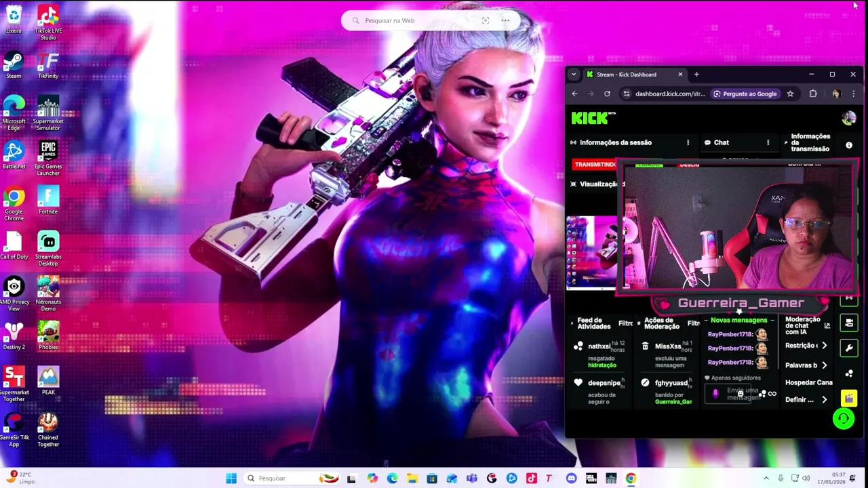Open transmission info circle icon

[x=849, y=145]
